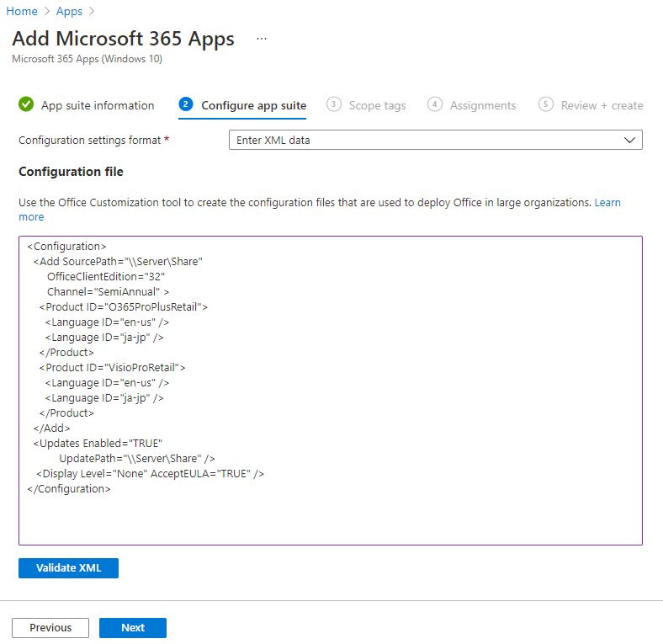Click the OfficeClientEdition="32" line
This screenshot has height=644, width=663.
106,277
